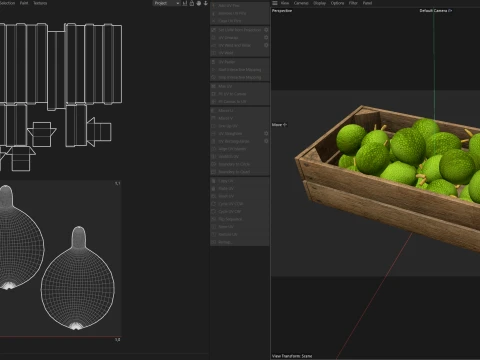
Task: Open the UV editor Selection menu
Action: (x=7, y=3)
